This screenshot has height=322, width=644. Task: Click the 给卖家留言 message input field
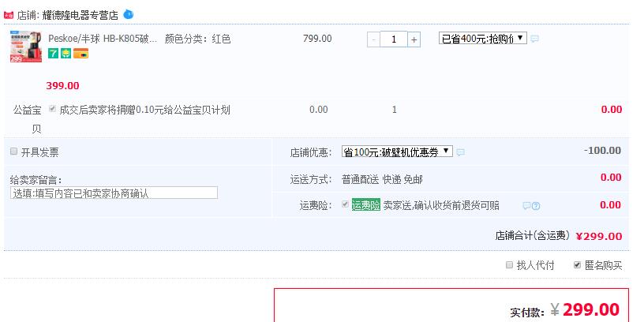pyautogui.click(x=114, y=193)
